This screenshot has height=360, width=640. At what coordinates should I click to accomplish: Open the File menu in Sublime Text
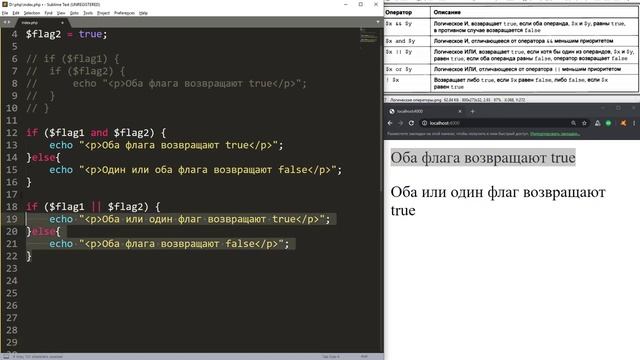[5, 13]
